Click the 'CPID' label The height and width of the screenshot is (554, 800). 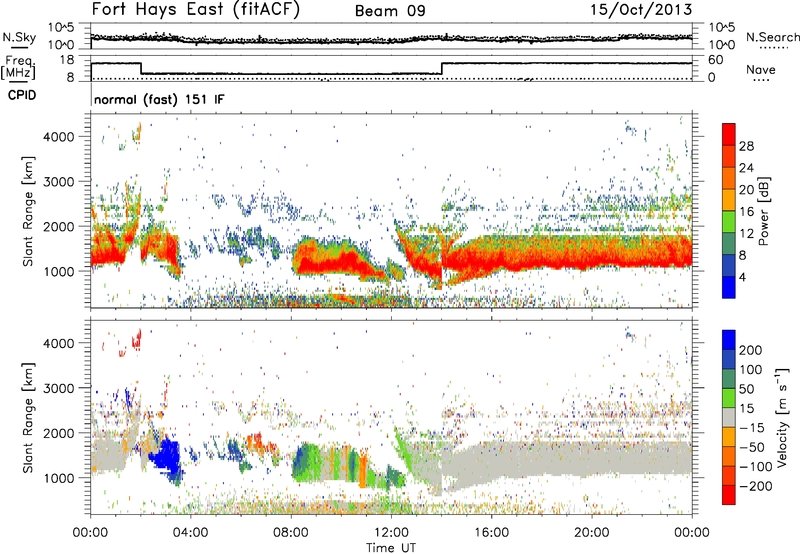pos(22,95)
